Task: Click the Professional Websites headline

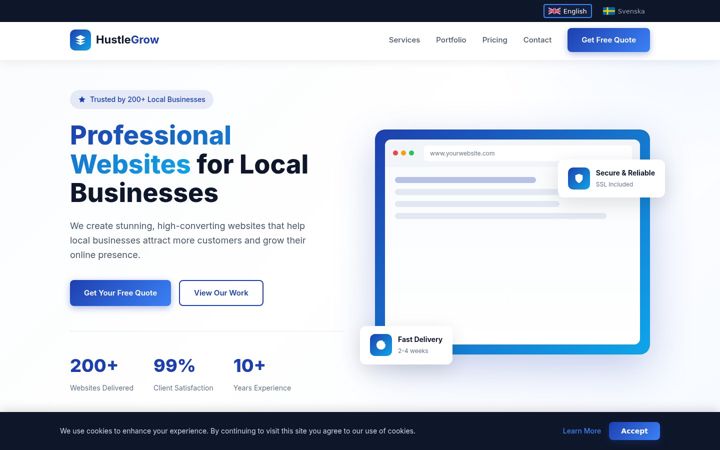Action: pyautogui.click(x=189, y=164)
